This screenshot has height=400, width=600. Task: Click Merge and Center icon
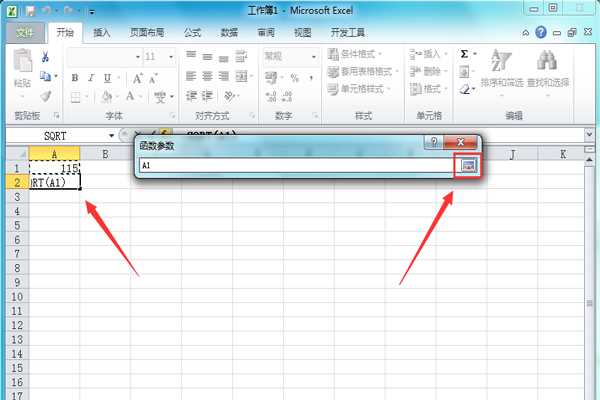(241, 77)
